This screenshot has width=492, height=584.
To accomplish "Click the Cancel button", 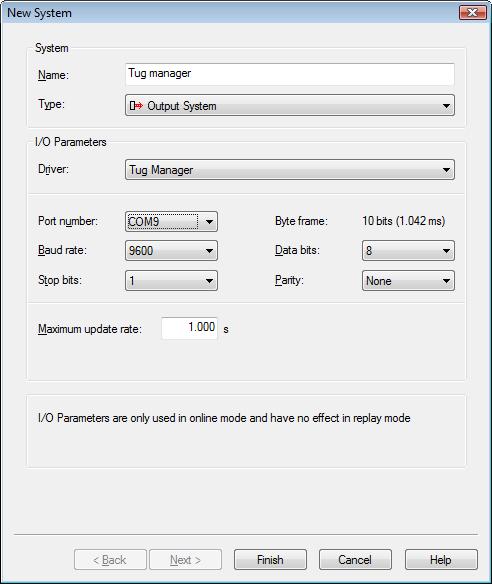I will pyautogui.click(x=355, y=559).
